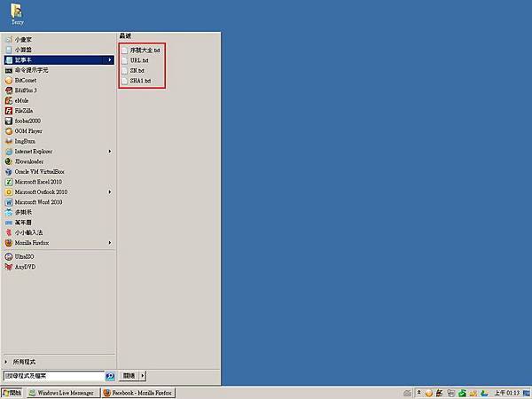Launch Microsoft Outlook 2010
The width and height of the screenshot is (532, 399).
click(59, 192)
